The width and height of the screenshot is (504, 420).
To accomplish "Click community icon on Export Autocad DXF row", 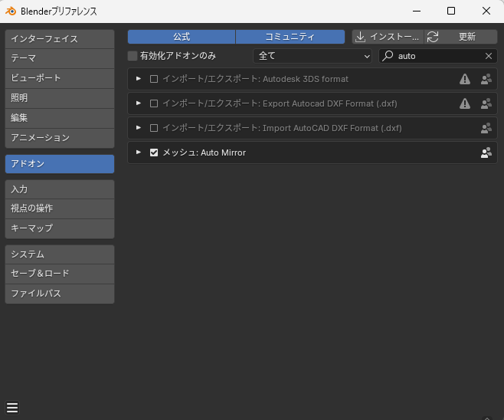I will point(486,103).
